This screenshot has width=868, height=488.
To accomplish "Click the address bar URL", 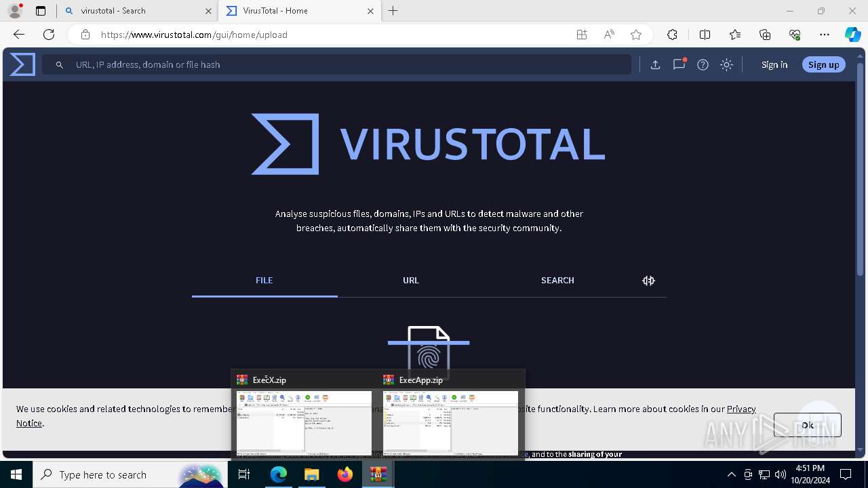I will (x=194, y=35).
